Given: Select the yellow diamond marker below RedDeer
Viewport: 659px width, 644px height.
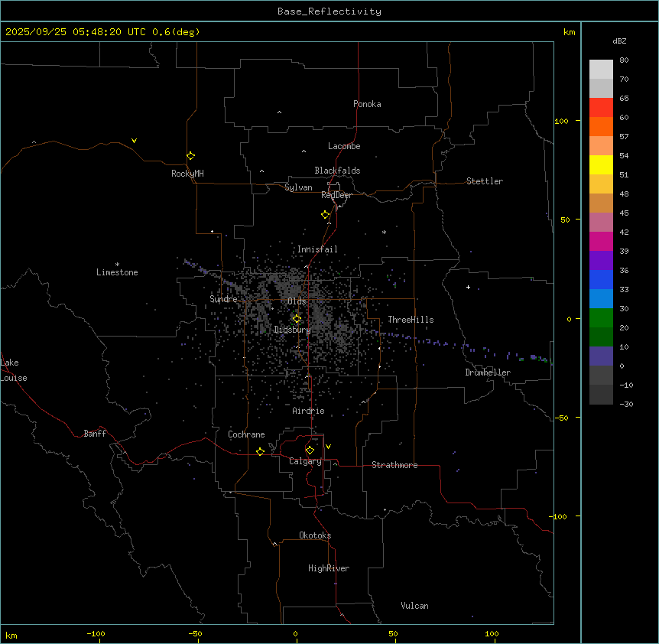Looking at the screenshot, I should pyautogui.click(x=326, y=215).
